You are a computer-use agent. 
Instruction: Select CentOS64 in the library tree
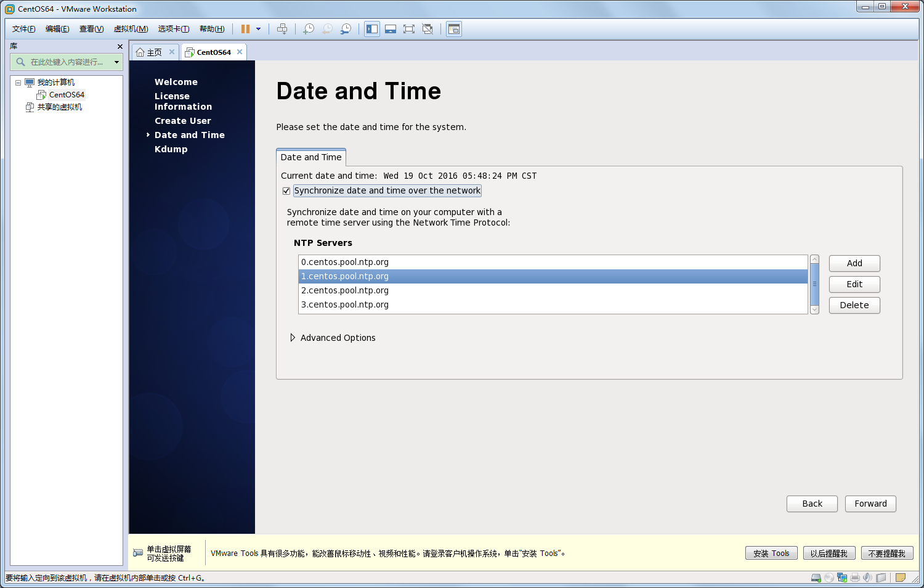(x=67, y=95)
